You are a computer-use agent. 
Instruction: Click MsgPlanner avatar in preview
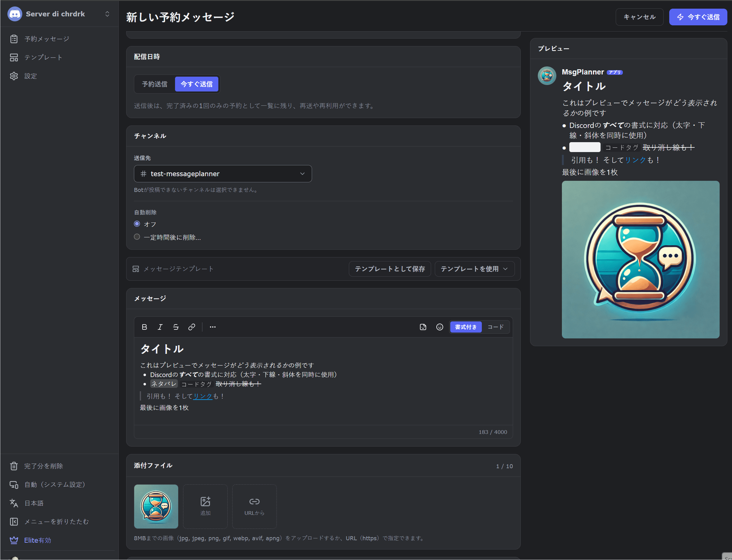pyautogui.click(x=547, y=76)
